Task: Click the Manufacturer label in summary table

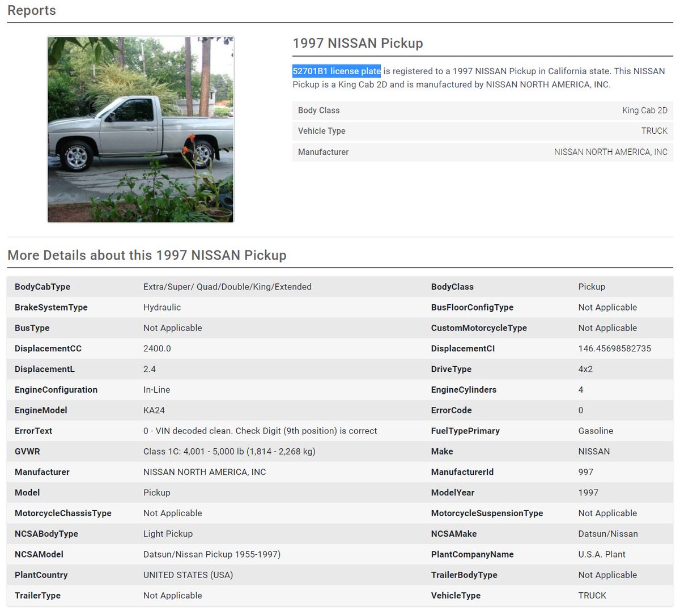Action: pos(324,152)
